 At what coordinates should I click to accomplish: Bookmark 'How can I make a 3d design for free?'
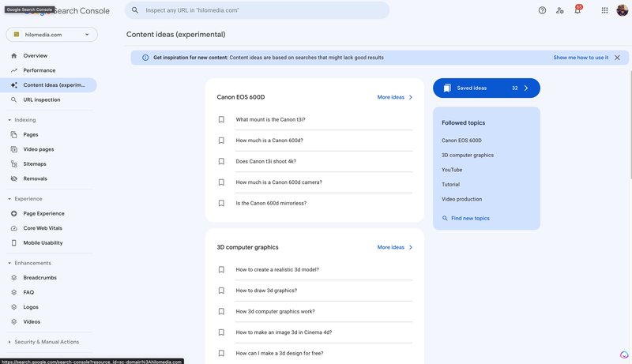pos(221,354)
